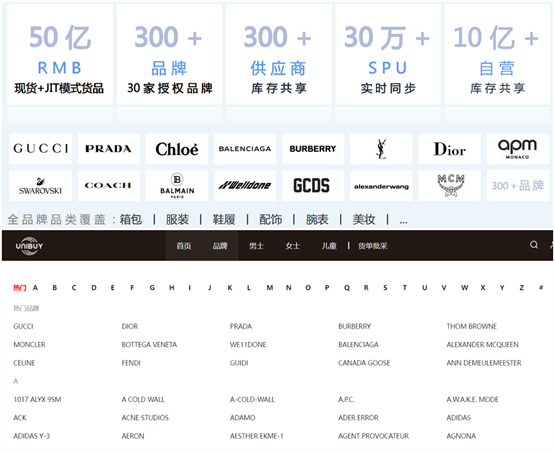Choose the MCM logo tile
555x452 pixels.
(450, 185)
